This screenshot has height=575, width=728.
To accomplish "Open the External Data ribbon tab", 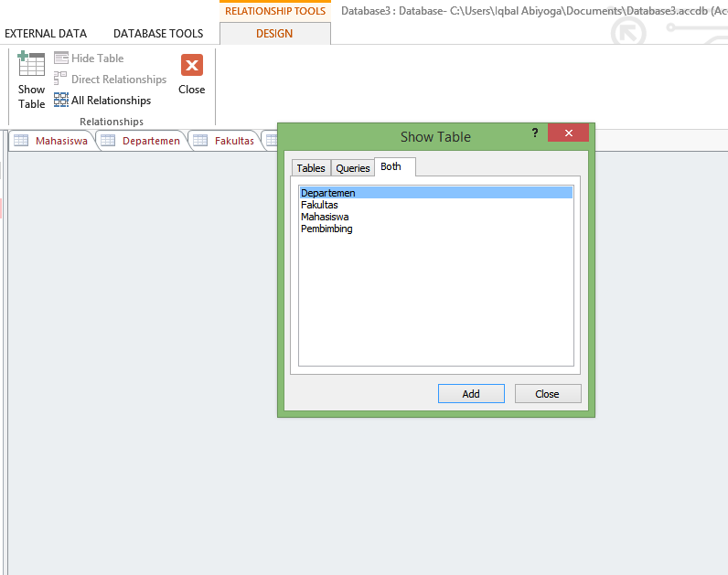I will pos(46,34).
